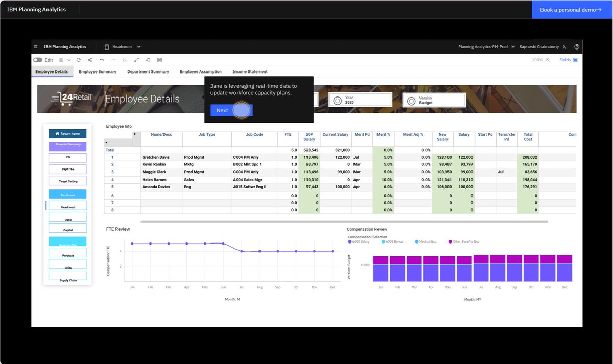The image size is (613, 364).
Task: Click the J015 Softwr Eng II cell
Action: coord(254,187)
